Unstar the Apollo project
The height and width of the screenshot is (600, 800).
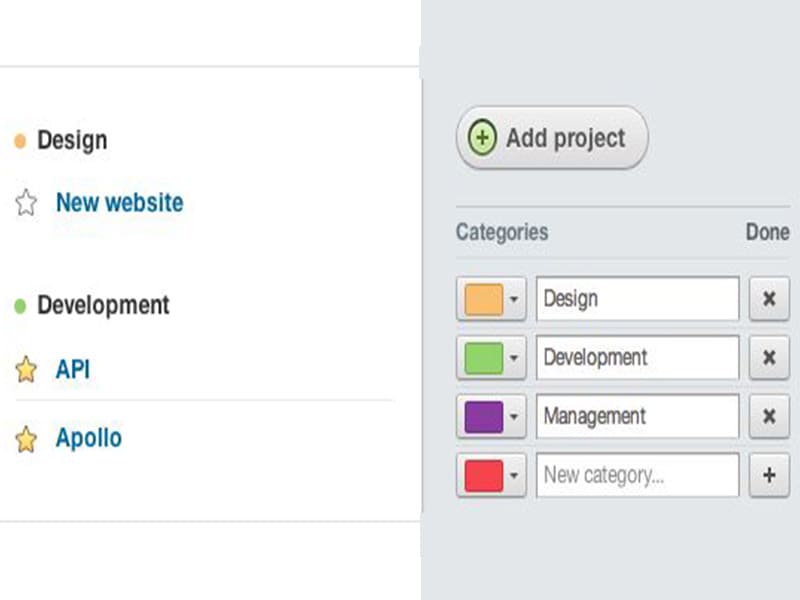click(26, 438)
